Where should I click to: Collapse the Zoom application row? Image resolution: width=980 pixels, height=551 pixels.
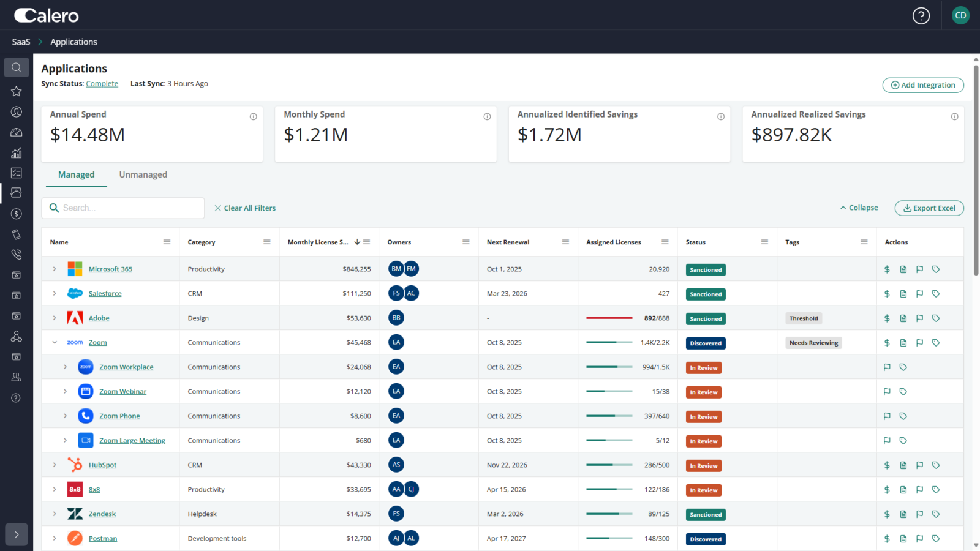tap(54, 342)
